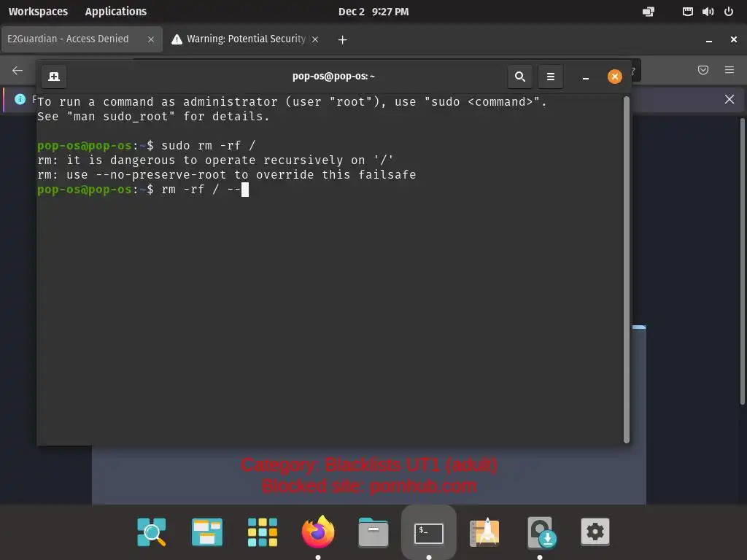The image size is (747, 560).
Task: Click the 'Blocked site: pornhub.com' text
Action: [369, 486]
